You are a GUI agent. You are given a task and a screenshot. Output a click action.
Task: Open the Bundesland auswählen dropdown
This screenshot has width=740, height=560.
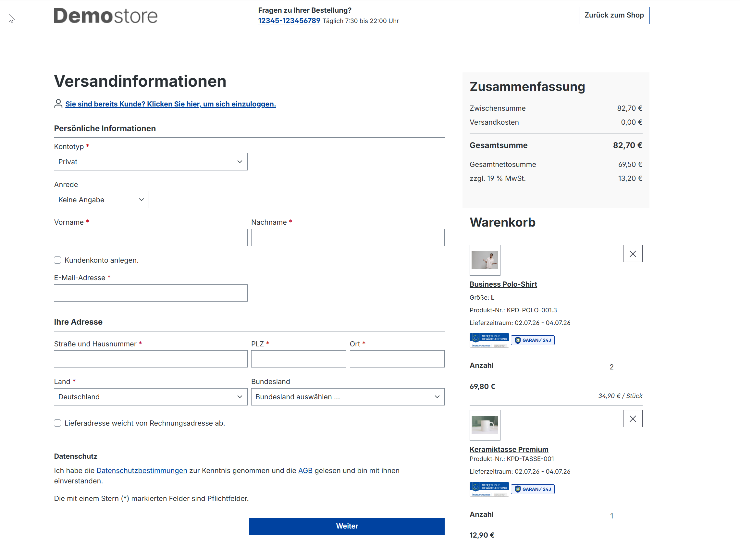point(348,397)
